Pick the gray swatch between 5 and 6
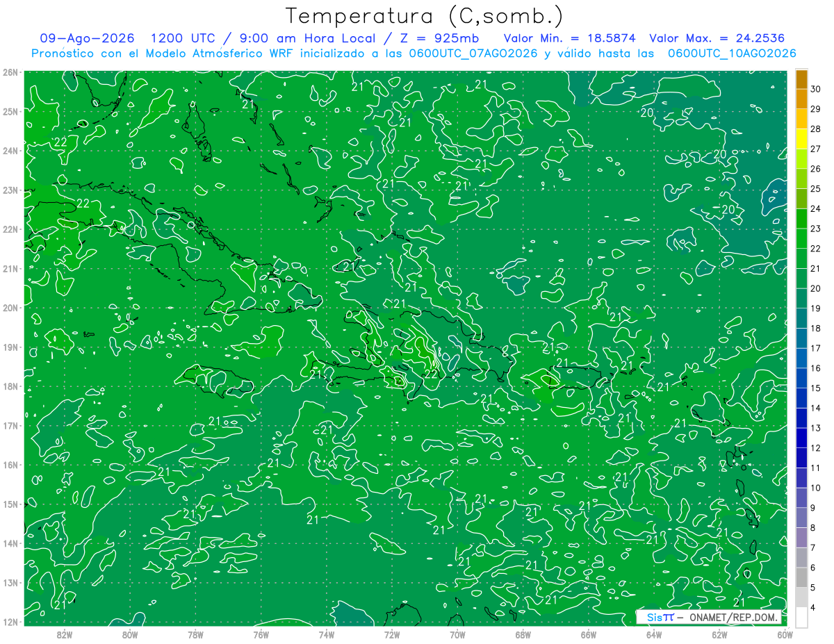This screenshot has height=644, width=834. 801,578
